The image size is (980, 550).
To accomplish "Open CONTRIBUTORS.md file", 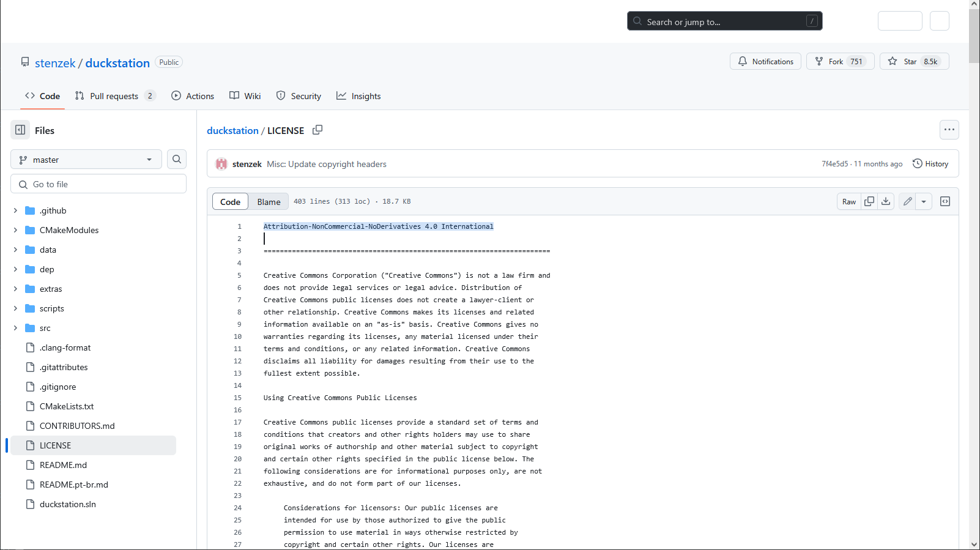I will pyautogui.click(x=77, y=426).
